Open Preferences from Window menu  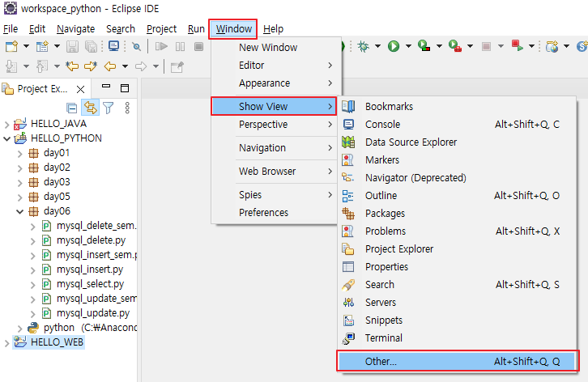(275, 213)
